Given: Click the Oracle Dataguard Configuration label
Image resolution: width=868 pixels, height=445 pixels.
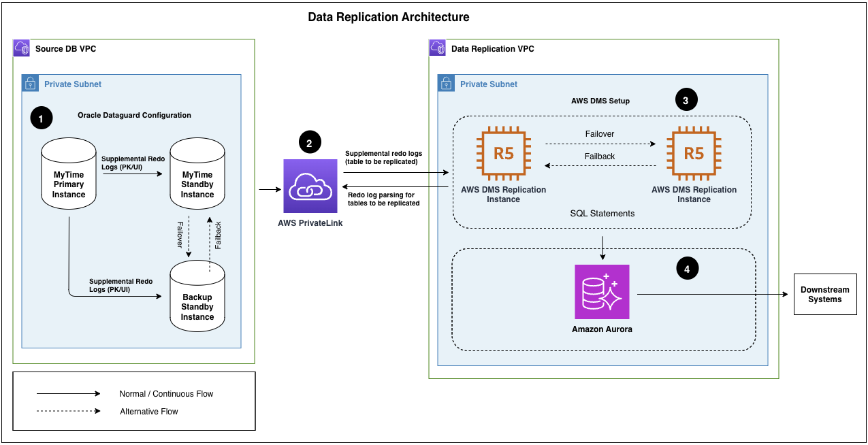Looking at the screenshot, I should tap(134, 115).
